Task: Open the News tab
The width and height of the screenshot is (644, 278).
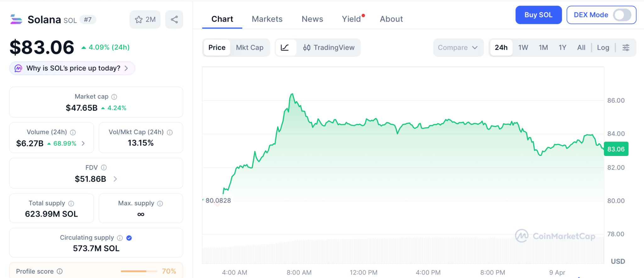Action: [312, 19]
